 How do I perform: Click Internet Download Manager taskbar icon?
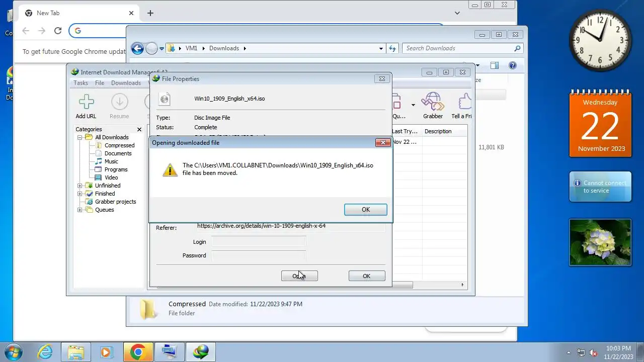pos(201,352)
